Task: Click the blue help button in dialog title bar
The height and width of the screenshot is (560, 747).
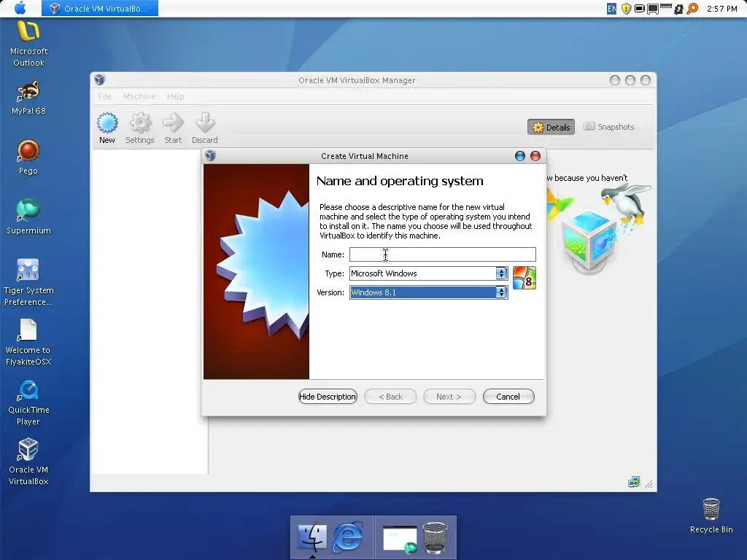Action: 519,156
